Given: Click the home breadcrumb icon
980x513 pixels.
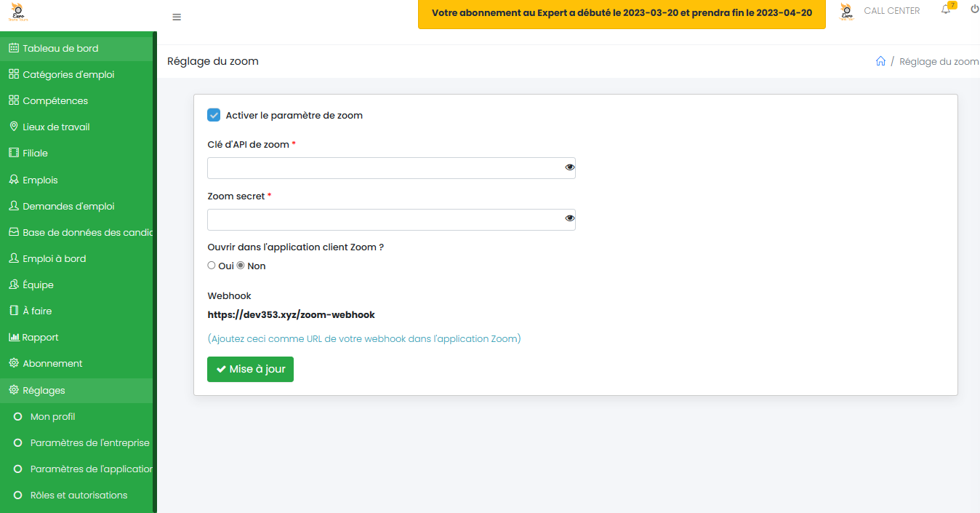Looking at the screenshot, I should pos(880,62).
